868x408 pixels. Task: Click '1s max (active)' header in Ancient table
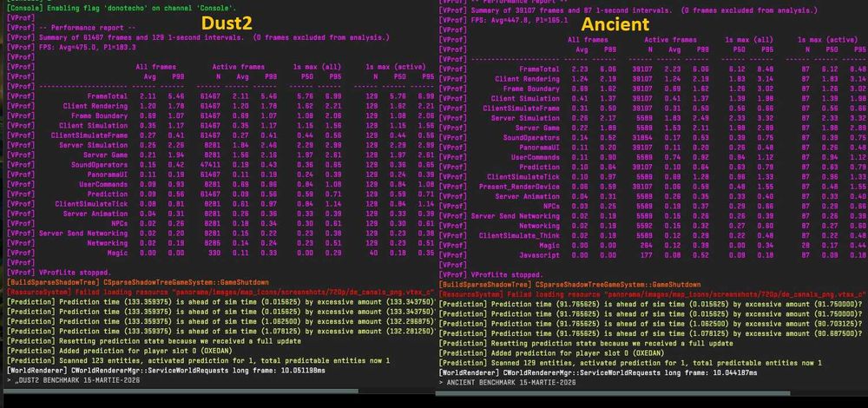827,40
